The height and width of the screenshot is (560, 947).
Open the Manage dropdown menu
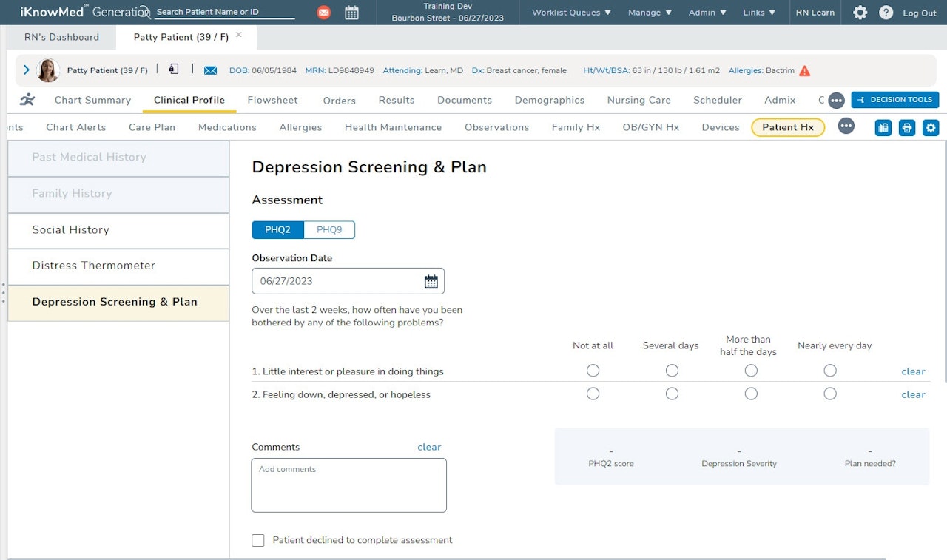pos(650,13)
